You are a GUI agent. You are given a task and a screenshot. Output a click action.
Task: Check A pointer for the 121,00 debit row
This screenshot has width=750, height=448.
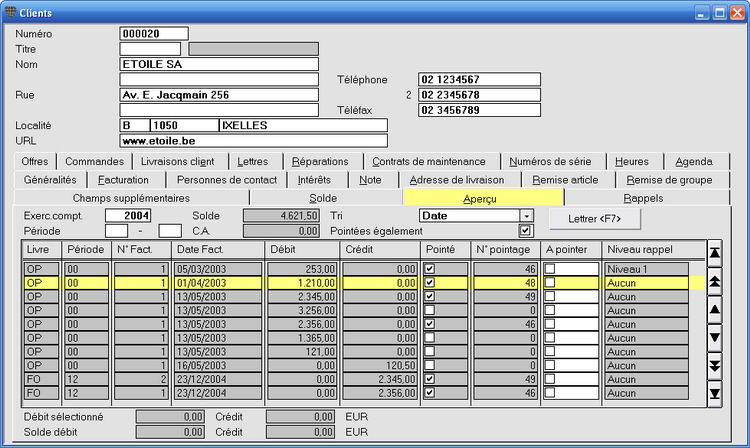tap(550, 351)
